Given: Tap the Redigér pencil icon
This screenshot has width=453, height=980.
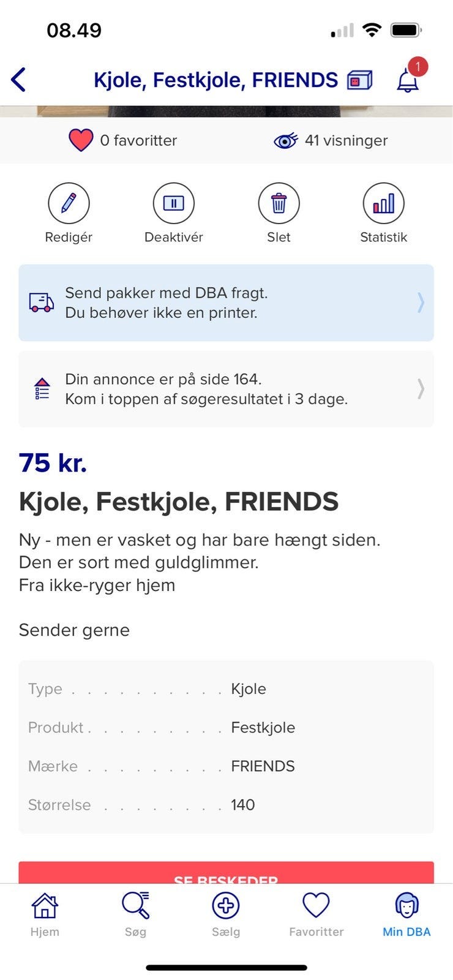Looking at the screenshot, I should click(69, 203).
